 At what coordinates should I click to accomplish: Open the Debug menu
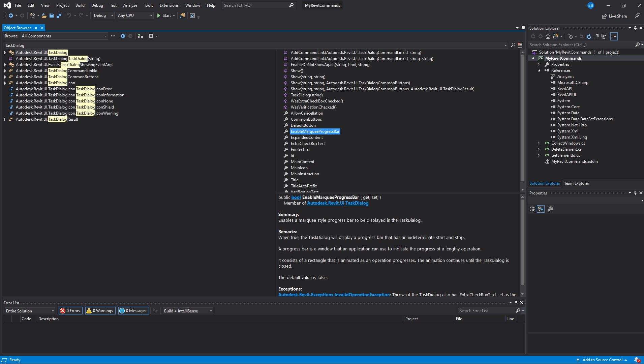tap(97, 5)
